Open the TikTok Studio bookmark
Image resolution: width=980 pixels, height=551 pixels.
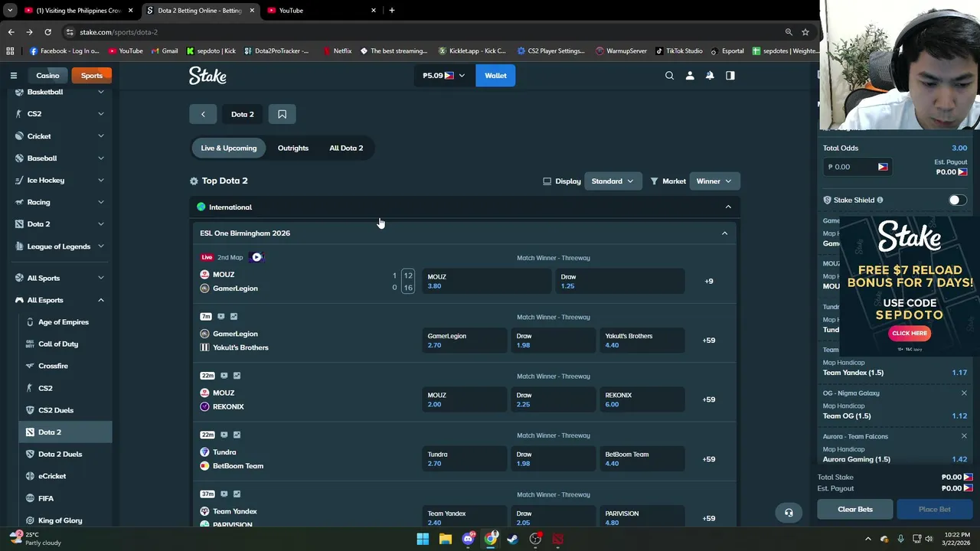[x=678, y=51]
